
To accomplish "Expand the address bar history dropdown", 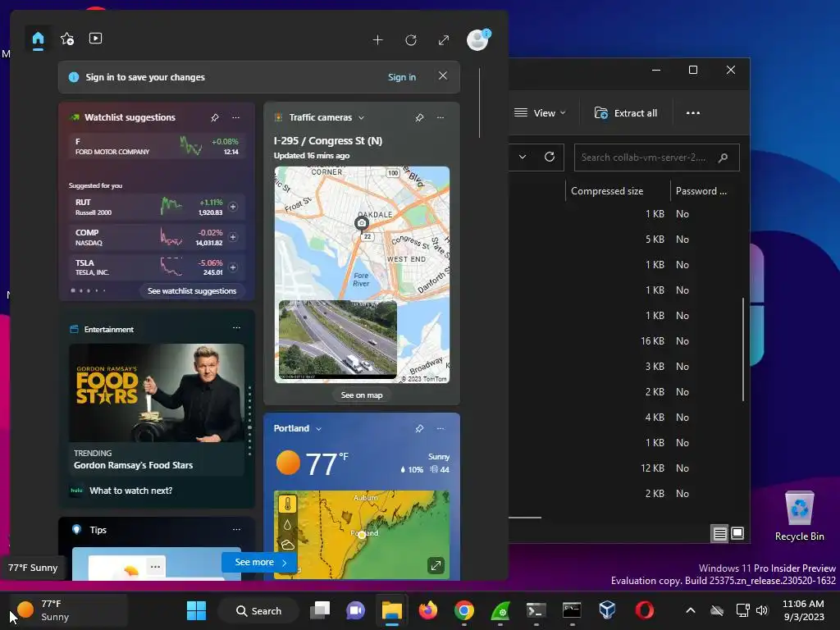I will pos(523,157).
